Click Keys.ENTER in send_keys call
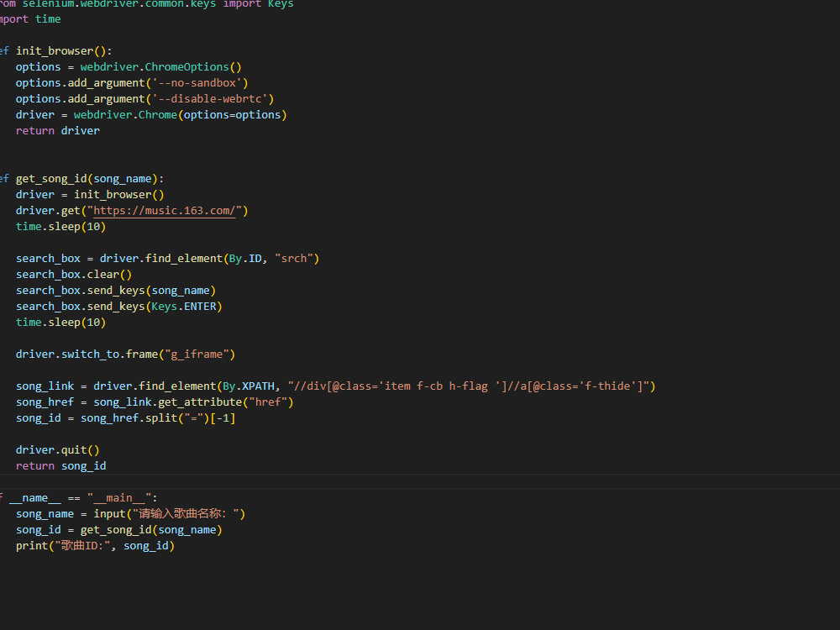 coord(183,307)
